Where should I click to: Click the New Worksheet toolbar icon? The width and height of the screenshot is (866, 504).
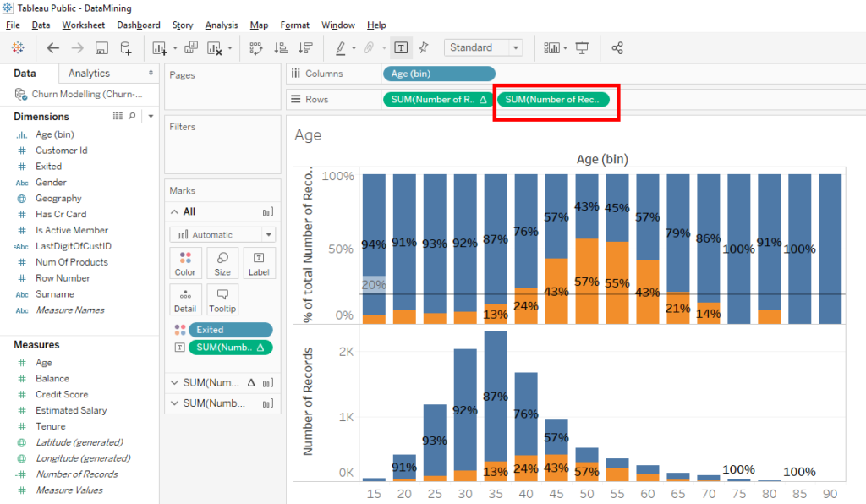158,48
